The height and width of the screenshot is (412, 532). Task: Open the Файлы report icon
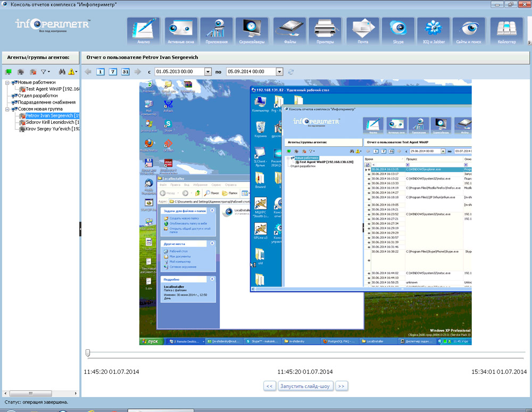(290, 31)
